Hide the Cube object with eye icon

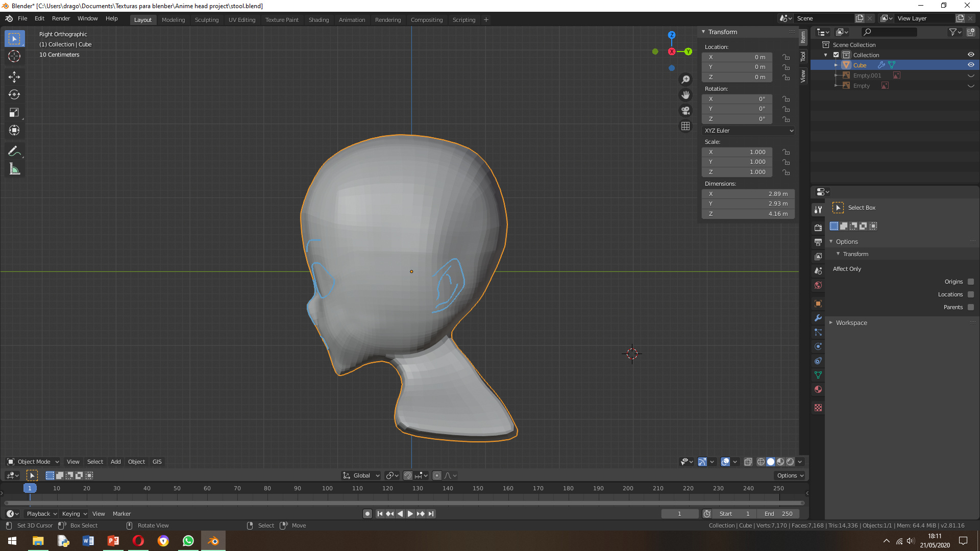[971, 65]
